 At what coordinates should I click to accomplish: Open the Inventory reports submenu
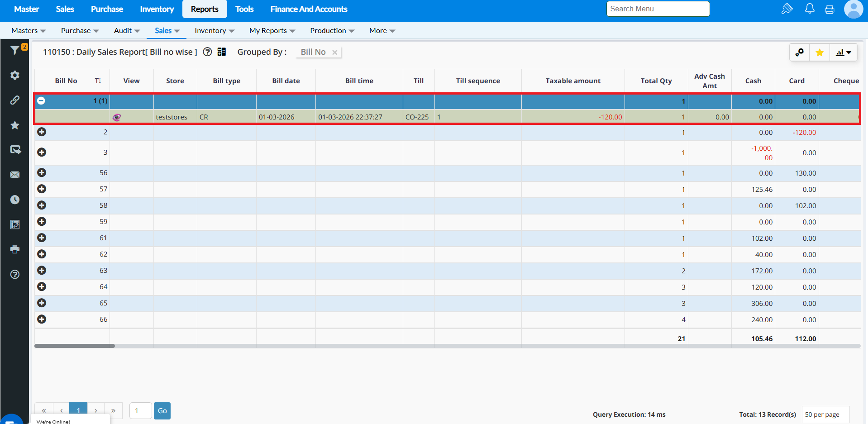[x=214, y=31]
